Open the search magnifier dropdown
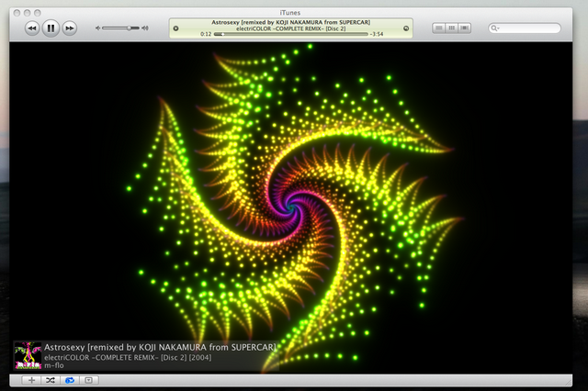 (495, 28)
